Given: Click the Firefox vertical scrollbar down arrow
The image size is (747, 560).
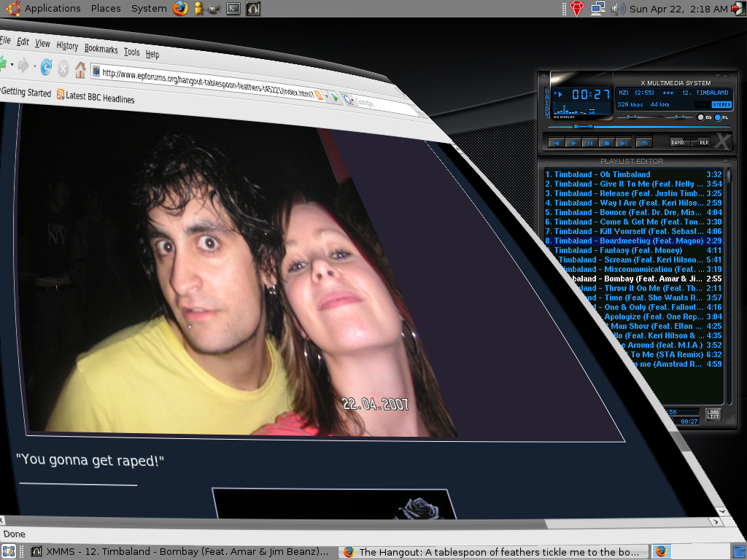Looking at the screenshot, I should (723, 511).
